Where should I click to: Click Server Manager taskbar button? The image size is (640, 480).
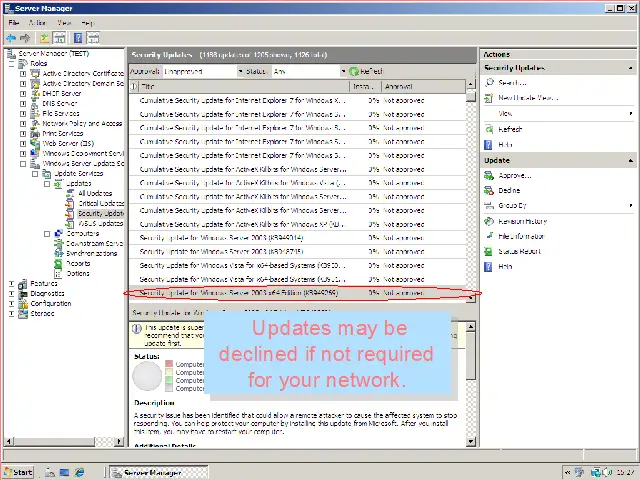(x=160, y=472)
